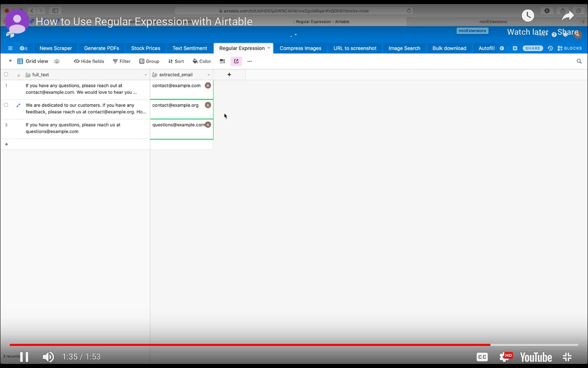Switch to the Generate PDFs tab

click(x=102, y=48)
